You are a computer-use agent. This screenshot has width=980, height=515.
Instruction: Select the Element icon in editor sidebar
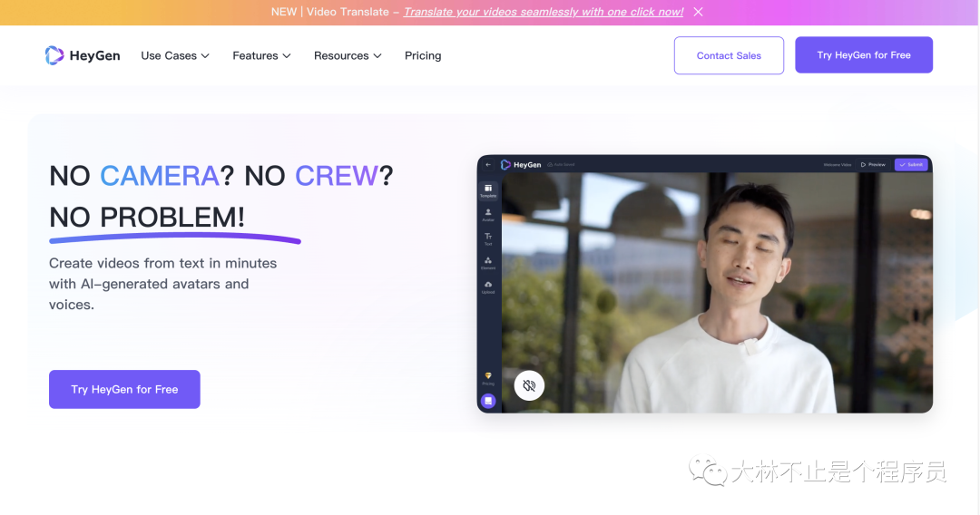pyautogui.click(x=488, y=263)
